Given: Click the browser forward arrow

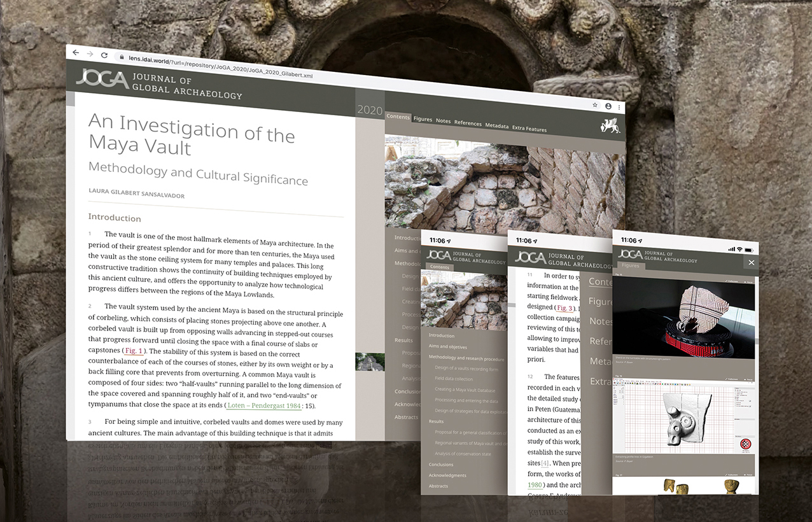Looking at the screenshot, I should pyautogui.click(x=90, y=53).
